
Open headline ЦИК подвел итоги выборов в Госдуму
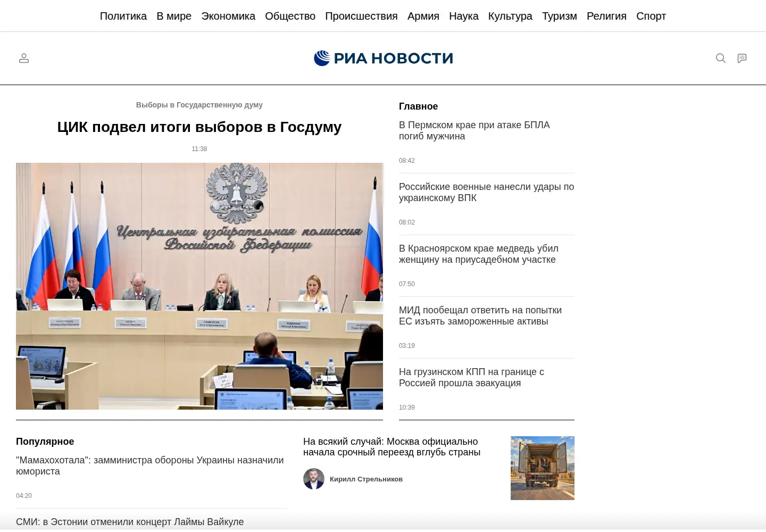[199, 127]
